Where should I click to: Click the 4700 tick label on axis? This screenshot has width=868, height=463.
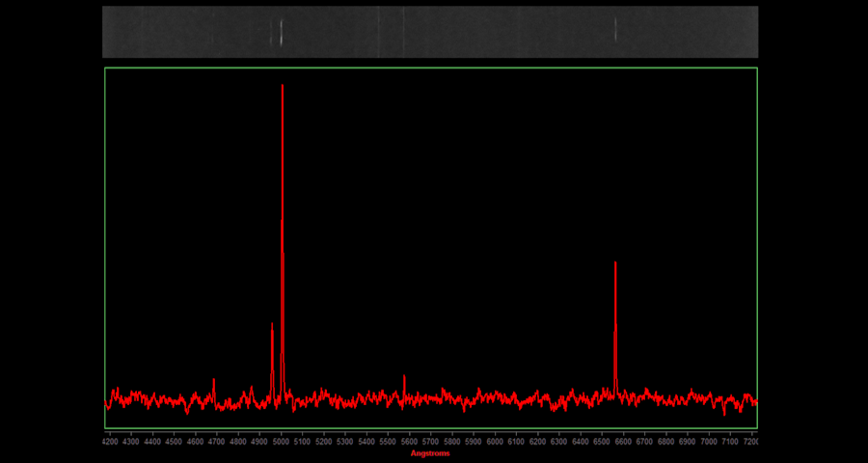pos(217,442)
